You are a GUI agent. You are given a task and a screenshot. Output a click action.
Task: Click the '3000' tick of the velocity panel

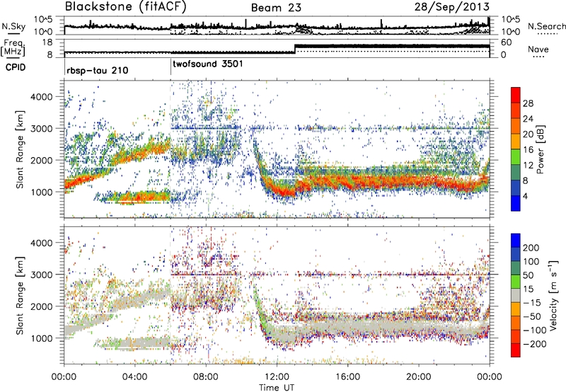point(41,275)
